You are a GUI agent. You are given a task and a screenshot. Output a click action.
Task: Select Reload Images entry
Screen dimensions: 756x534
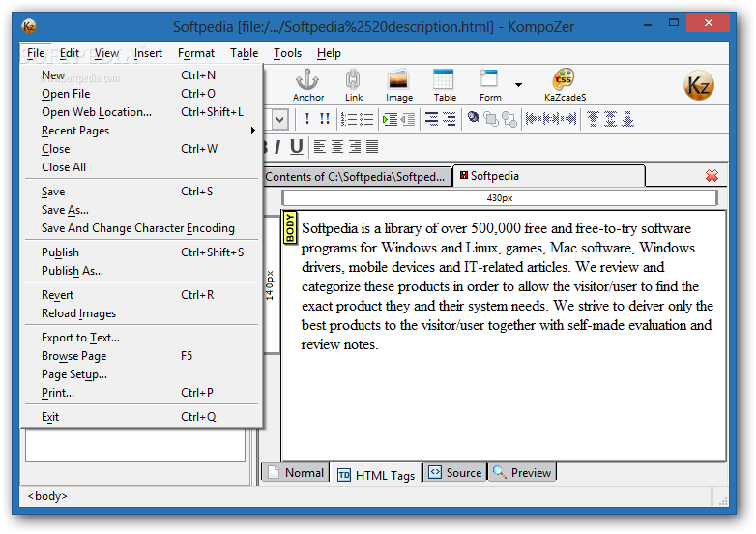click(x=142, y=313)
